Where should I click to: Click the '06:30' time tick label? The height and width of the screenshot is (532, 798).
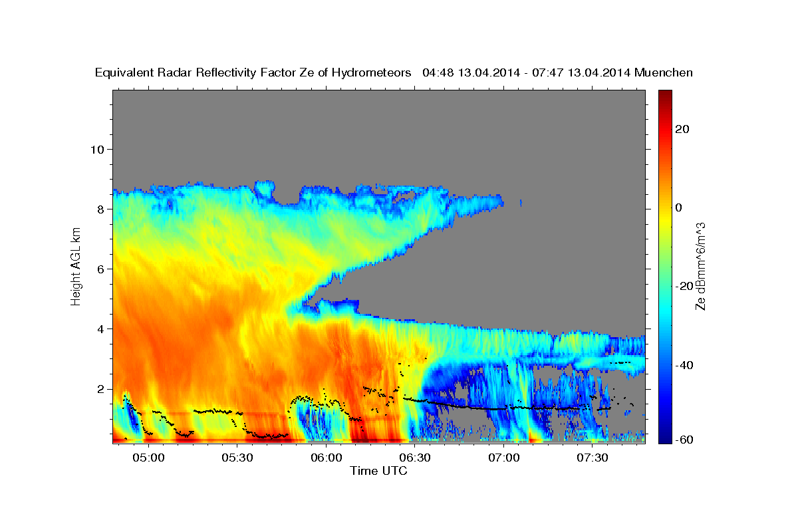click(415, 458)
